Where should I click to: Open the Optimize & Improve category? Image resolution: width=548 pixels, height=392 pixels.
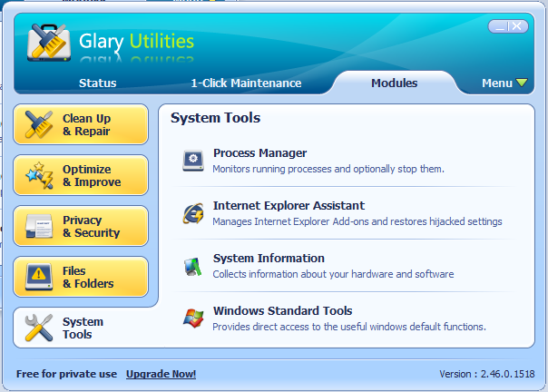click(81, 175)
